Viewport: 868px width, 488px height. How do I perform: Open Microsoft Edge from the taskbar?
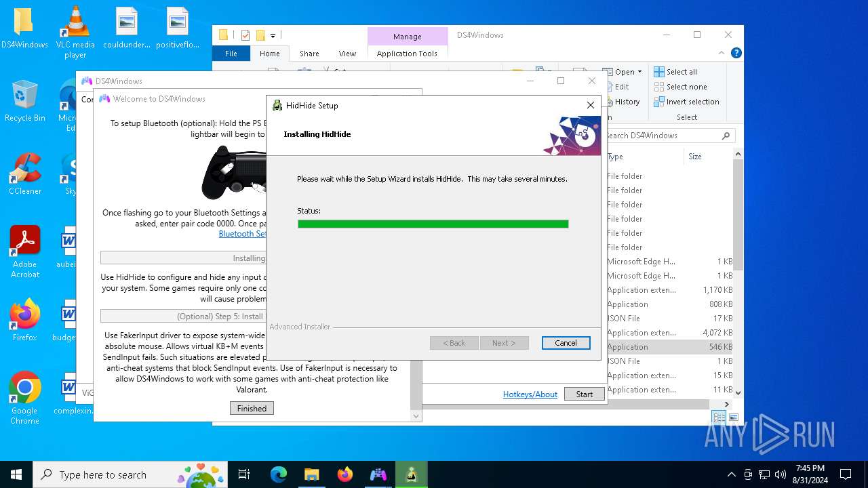[x=279, y=474]
